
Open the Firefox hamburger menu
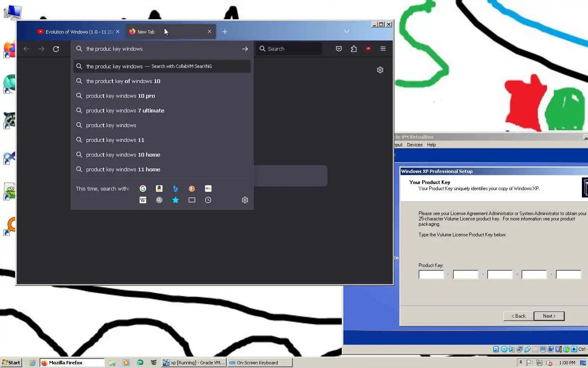click(383, 49)
